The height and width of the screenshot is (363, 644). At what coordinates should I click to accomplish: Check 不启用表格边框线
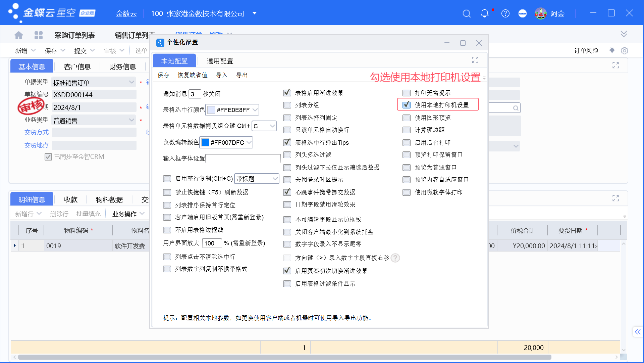pos(167,230)
